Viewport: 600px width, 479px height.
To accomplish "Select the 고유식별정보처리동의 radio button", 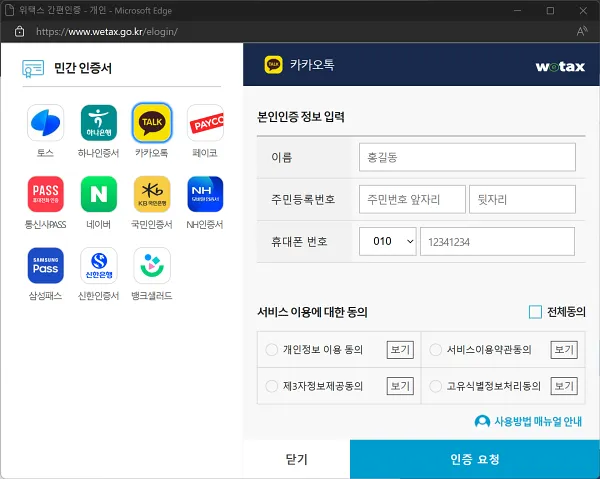I will [x=435, y=386].
